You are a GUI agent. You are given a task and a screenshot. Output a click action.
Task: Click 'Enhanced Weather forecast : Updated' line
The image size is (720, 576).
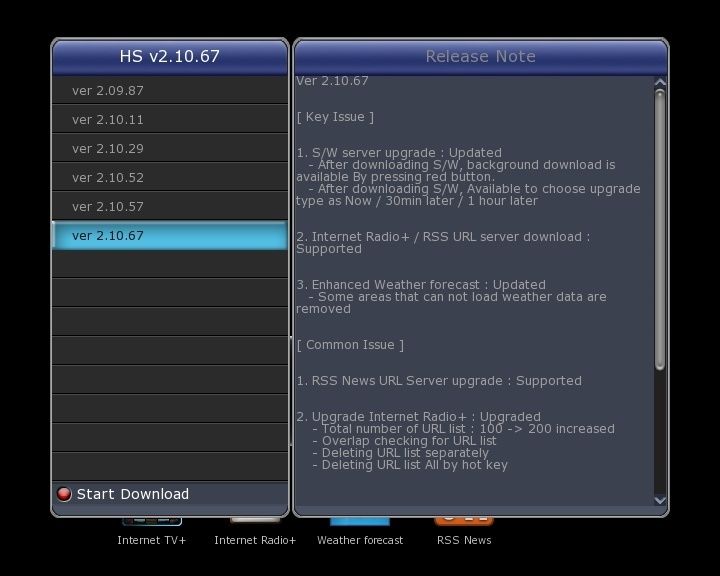[x=421, y=284]
